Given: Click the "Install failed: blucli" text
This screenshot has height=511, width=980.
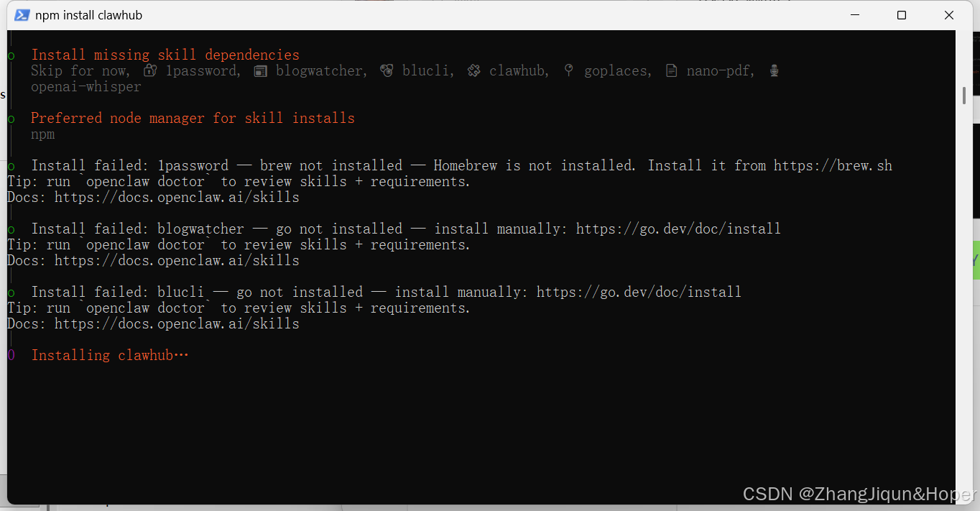Looking at the screenshot, I should coord(118,292).
